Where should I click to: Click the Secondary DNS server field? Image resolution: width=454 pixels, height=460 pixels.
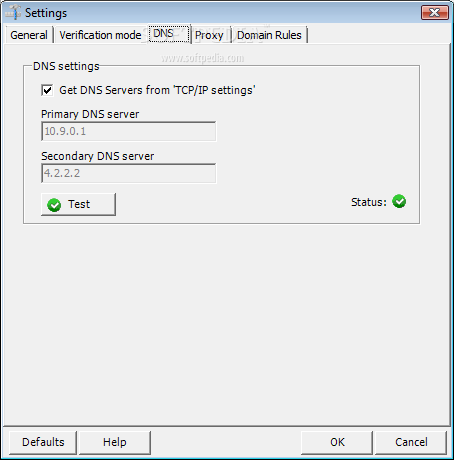[x=129, y=173]
